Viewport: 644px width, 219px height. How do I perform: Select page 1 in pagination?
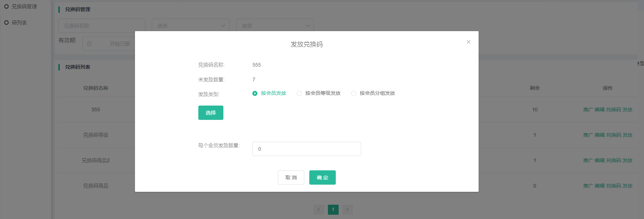pos(333,210)
